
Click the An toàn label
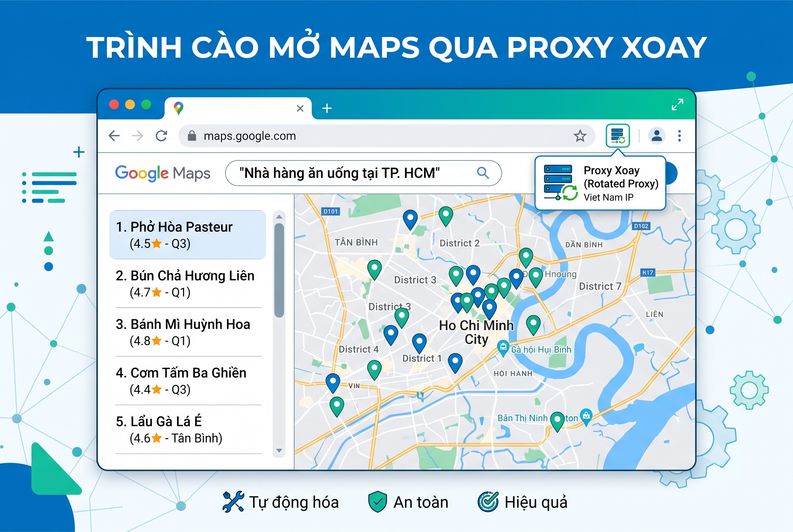(x=421, y=502)
